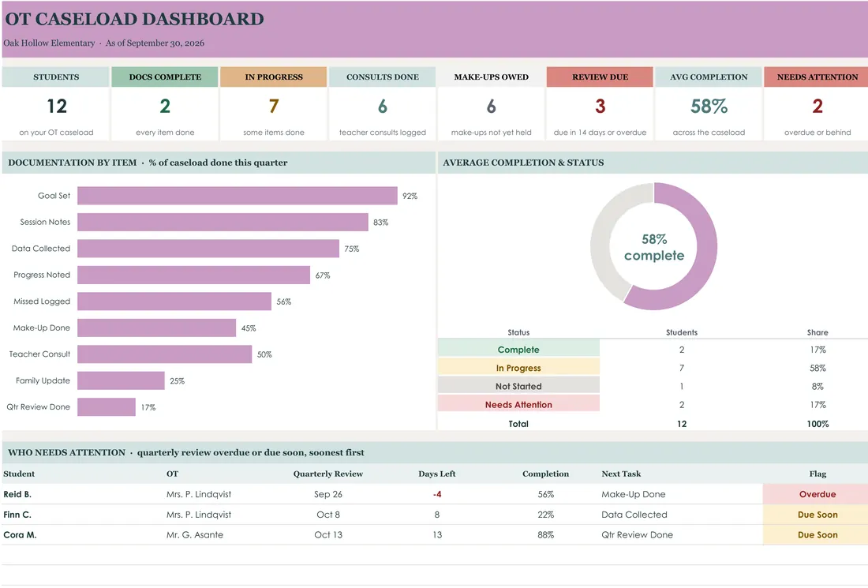This screenshot has width=868, height=588.
Task: Select student Reid B. row name
Action: point(17,494)
